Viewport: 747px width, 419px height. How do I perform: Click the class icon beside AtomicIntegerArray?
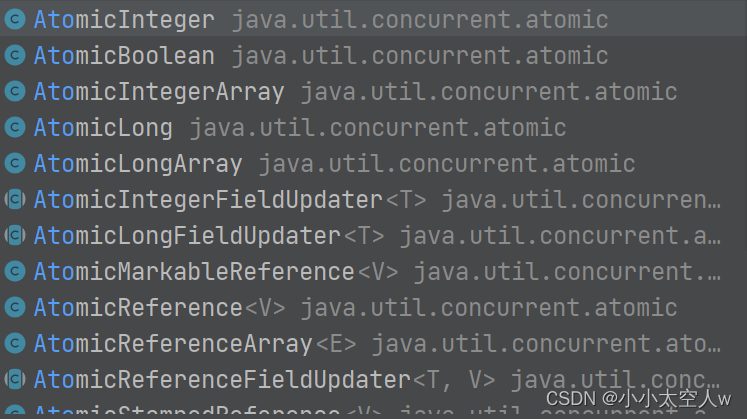[x=15, y=91]
